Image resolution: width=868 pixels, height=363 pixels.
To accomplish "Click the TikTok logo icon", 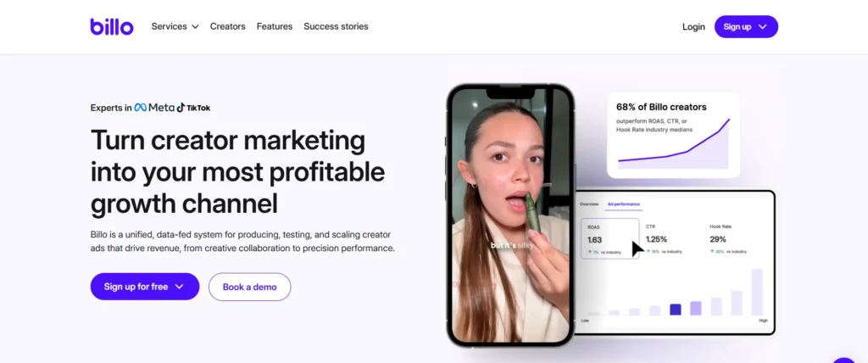I will pos(181,108).
